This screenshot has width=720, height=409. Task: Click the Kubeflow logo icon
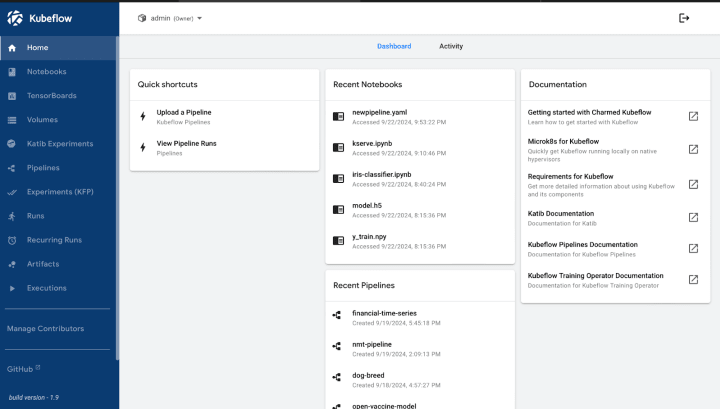(15, 18)
